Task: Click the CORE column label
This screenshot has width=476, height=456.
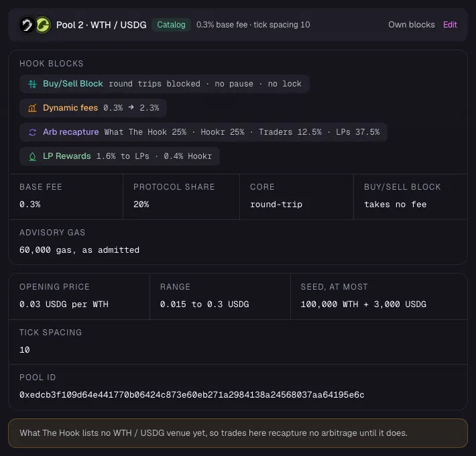Action: 262,187
